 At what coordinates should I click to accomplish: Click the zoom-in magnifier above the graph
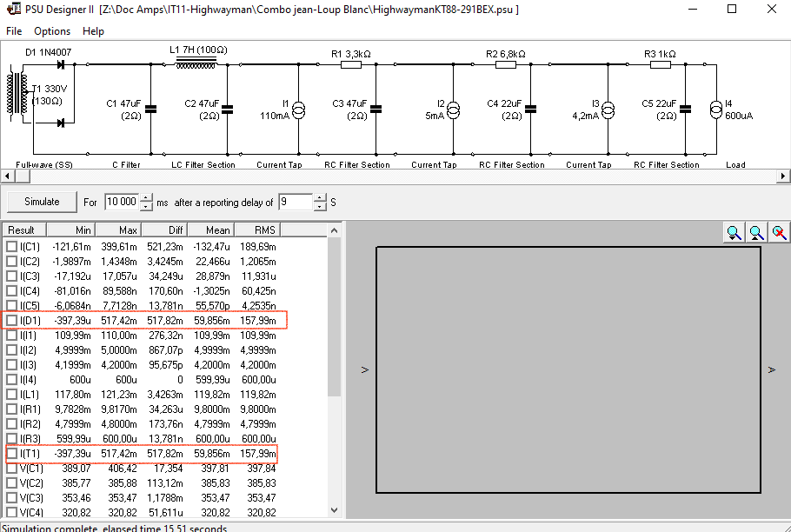(734, 232)
